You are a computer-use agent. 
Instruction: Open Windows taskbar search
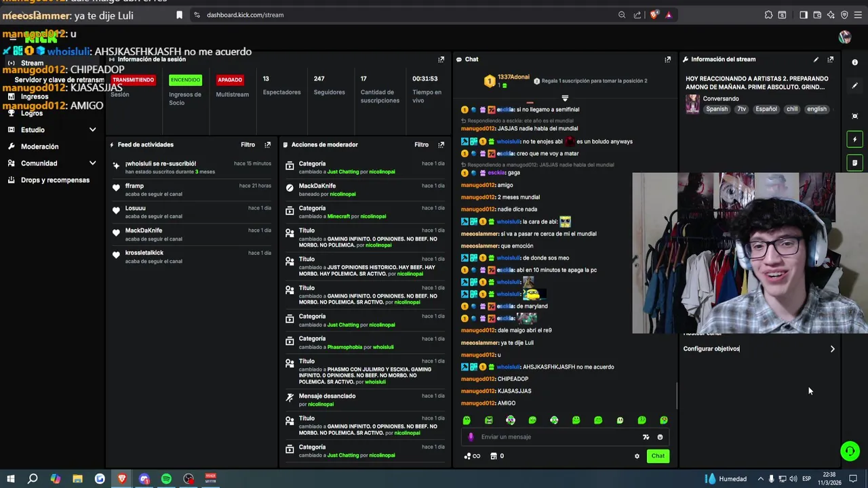click(x=33, y=479)
